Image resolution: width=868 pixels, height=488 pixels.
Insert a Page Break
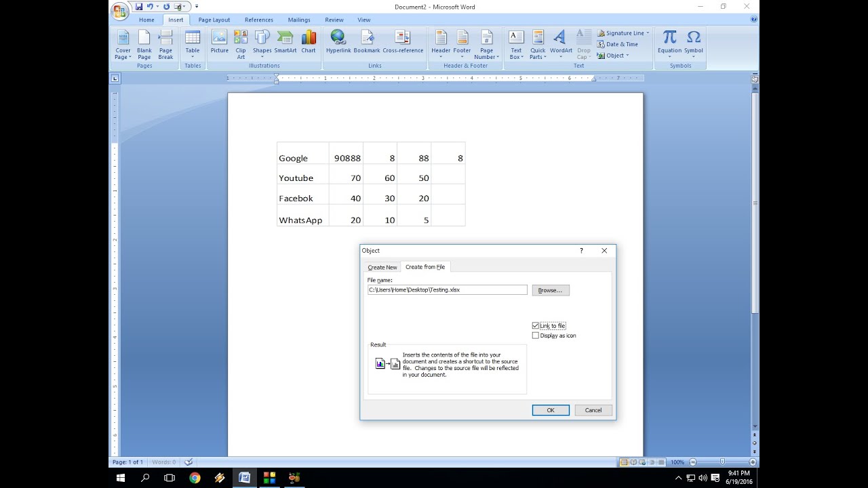tap(165, 45)
